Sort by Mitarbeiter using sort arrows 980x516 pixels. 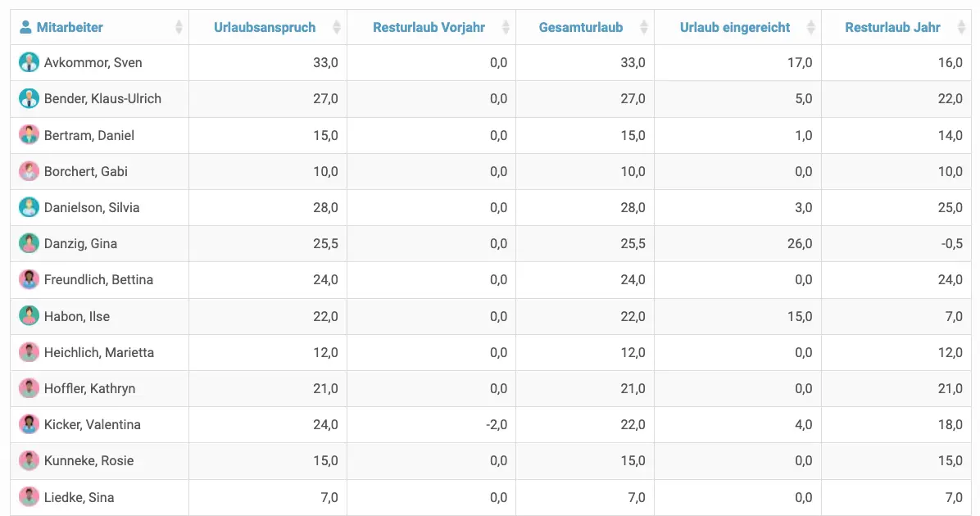coord(179,28)
